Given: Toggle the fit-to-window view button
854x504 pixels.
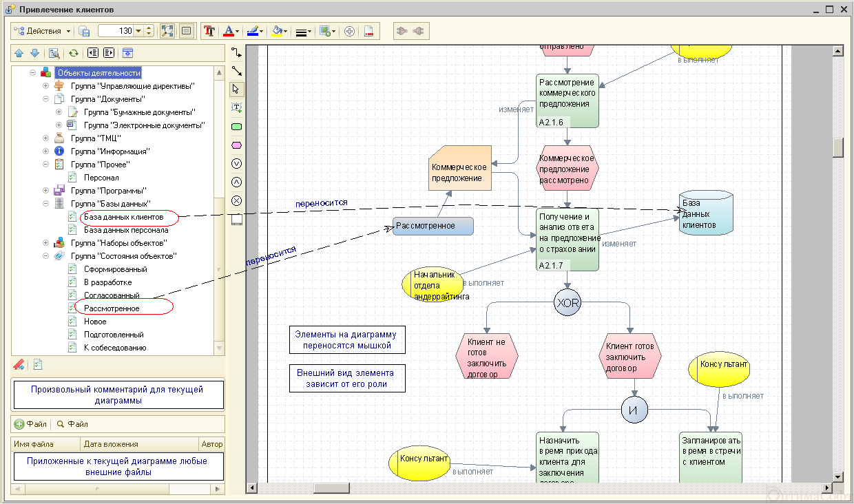Looking at the screenshot, I should [167, 31].
